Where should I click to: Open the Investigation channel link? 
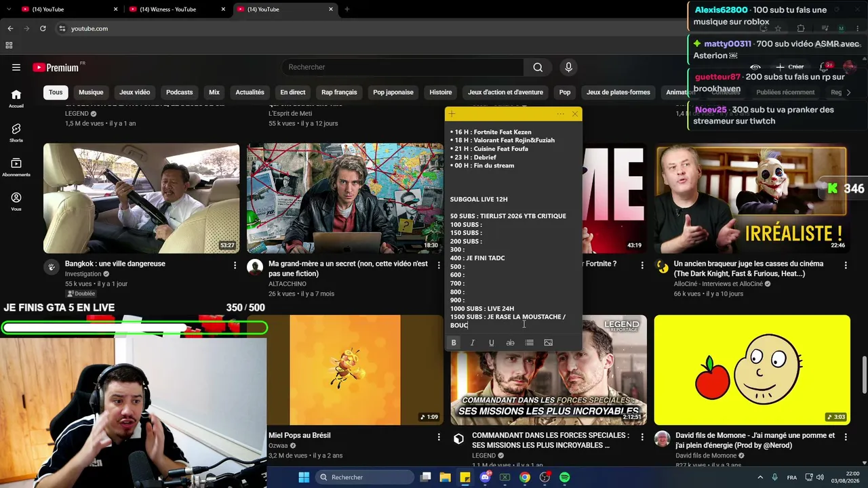(83, 274)
